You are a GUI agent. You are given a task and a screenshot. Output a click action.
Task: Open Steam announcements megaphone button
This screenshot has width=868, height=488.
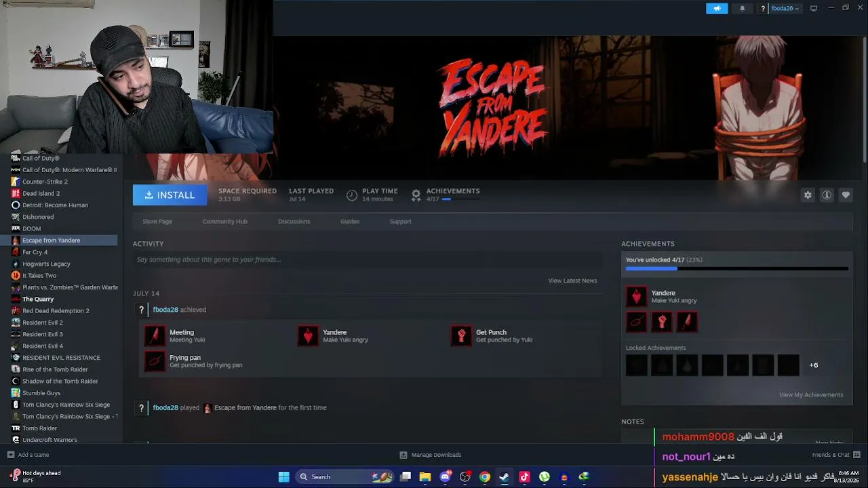click(717, 8)
